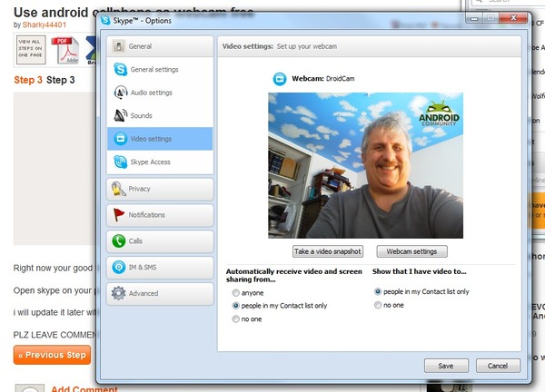This screenshot has width=545, height=392.
Task: Expand the Advanced options section
Action: click(x=160, y=293)
